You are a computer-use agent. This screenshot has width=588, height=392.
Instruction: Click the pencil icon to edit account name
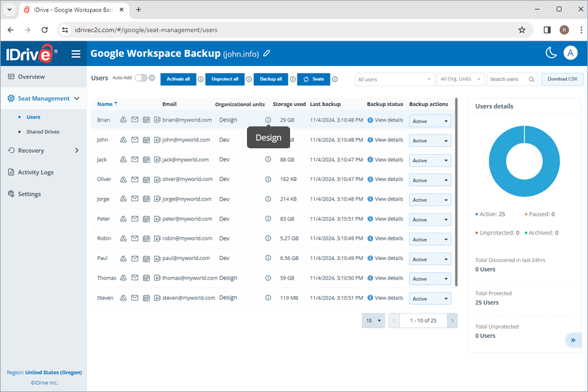(267, 54)
